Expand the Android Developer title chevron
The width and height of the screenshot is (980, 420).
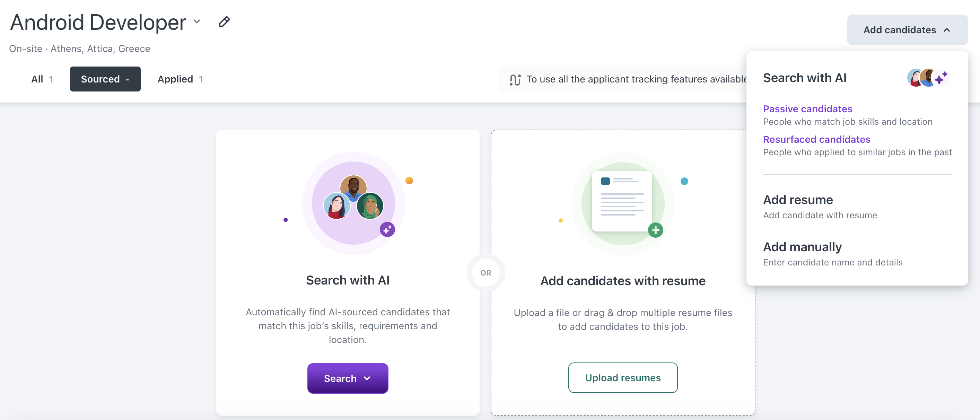point(197,22)
